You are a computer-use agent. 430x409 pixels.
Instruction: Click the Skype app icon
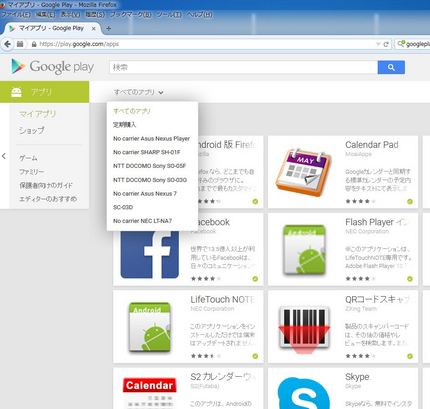pos(304,393)
